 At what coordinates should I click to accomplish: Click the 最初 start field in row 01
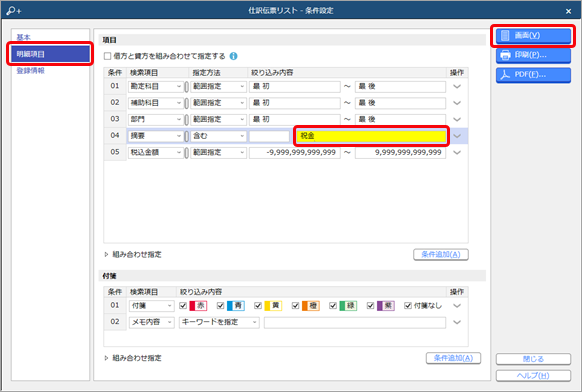point(295,86)
